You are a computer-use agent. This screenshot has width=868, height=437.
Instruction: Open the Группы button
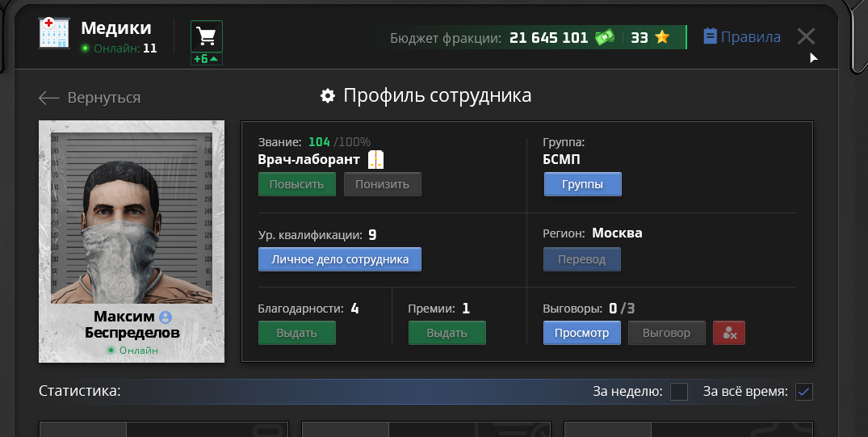click(582, 184)
